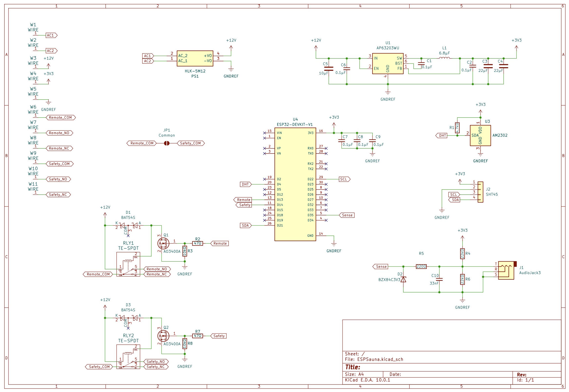The width and height of the screenshot is (569, 392).
Task: Select the Safety_NC label on W11 wire
Action: click(x=58, y=195)
